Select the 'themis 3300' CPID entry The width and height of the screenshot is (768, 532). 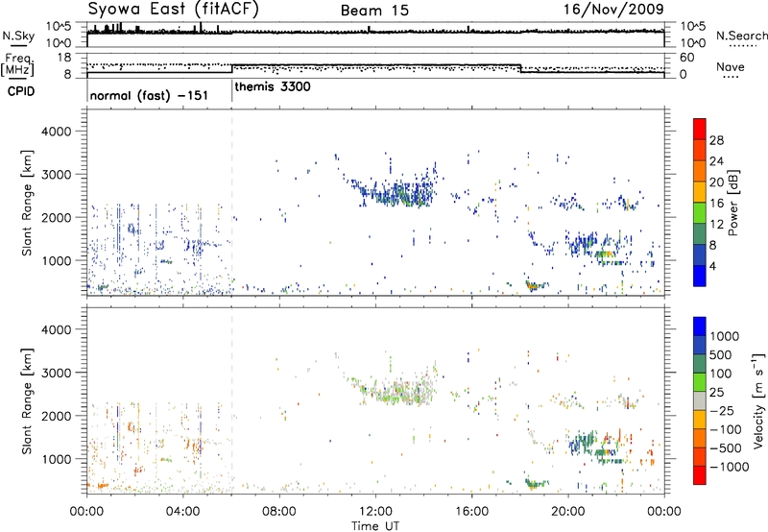tap(273, 87)
